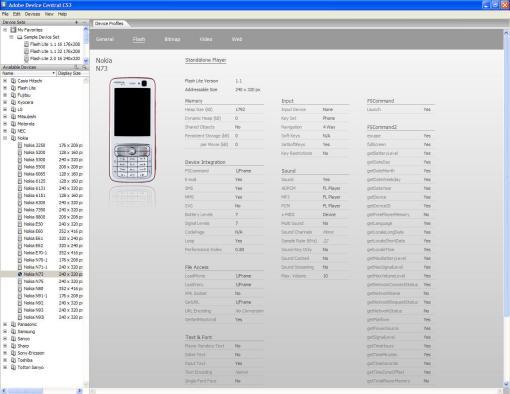
Task: Click the Nokia N73 phone image
Action: click(x=132, y=130)
